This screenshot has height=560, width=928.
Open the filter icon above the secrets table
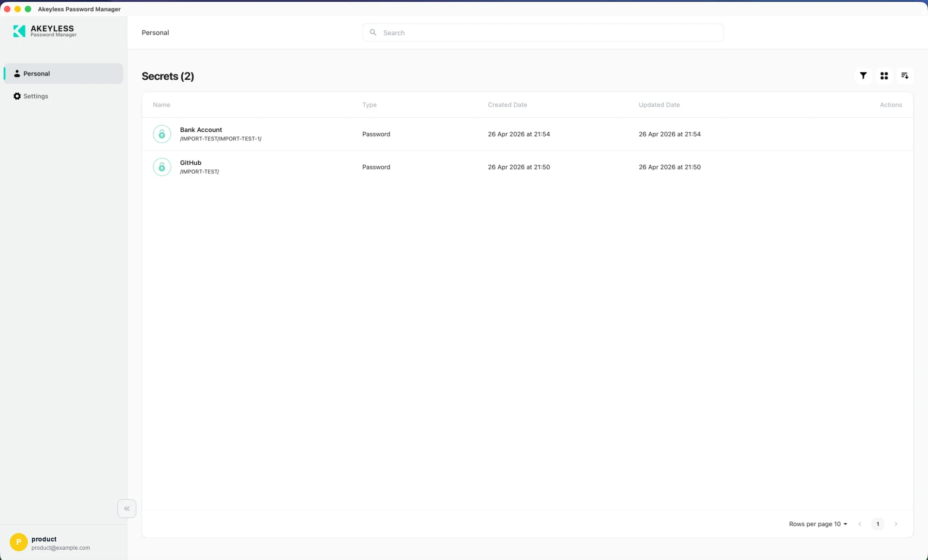863,76
